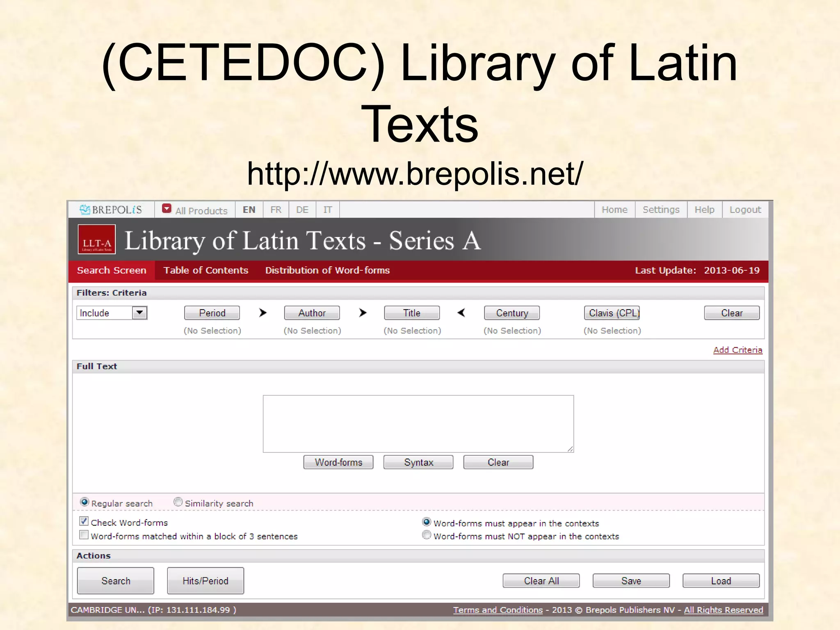This screenshot has height=630, width=840.
Task: Click the Hits/Period button
Action: click(x=205, y=581)
